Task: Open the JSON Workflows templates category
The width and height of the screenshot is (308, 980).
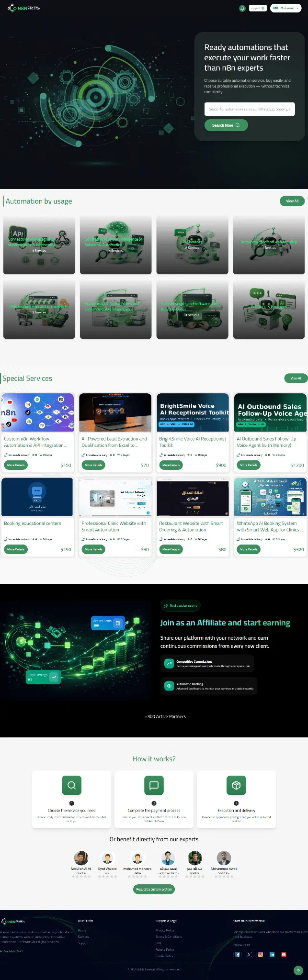Action: [116, 310]
